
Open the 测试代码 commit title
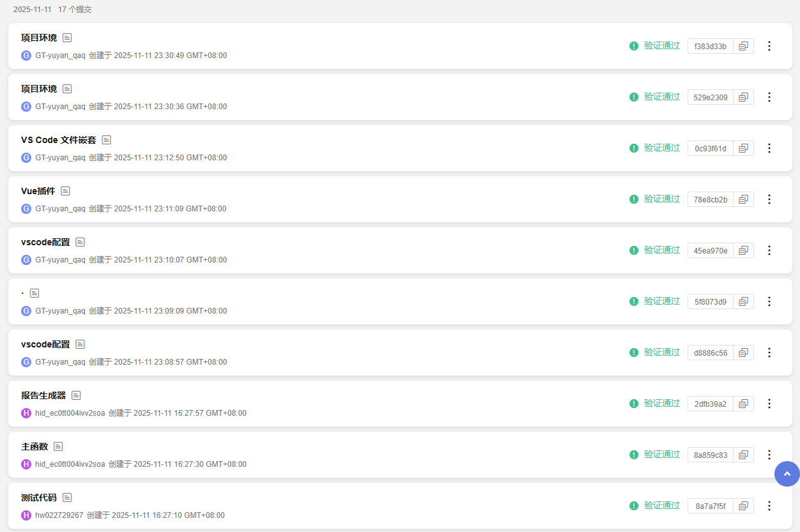39,498
